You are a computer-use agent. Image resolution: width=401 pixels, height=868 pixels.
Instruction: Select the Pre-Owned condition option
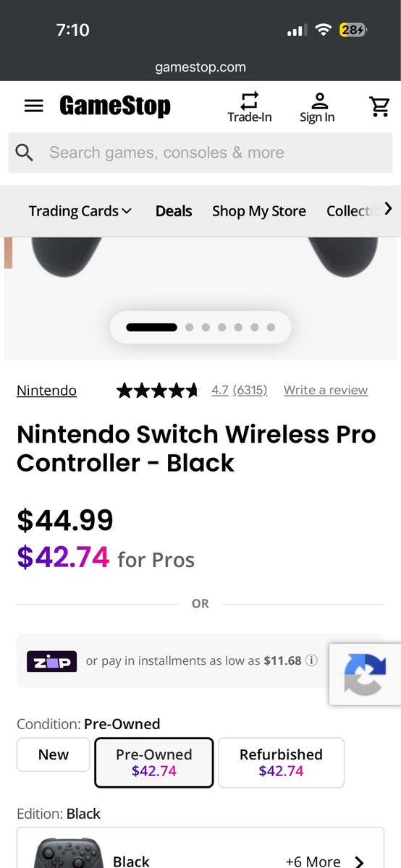point(153,762)
